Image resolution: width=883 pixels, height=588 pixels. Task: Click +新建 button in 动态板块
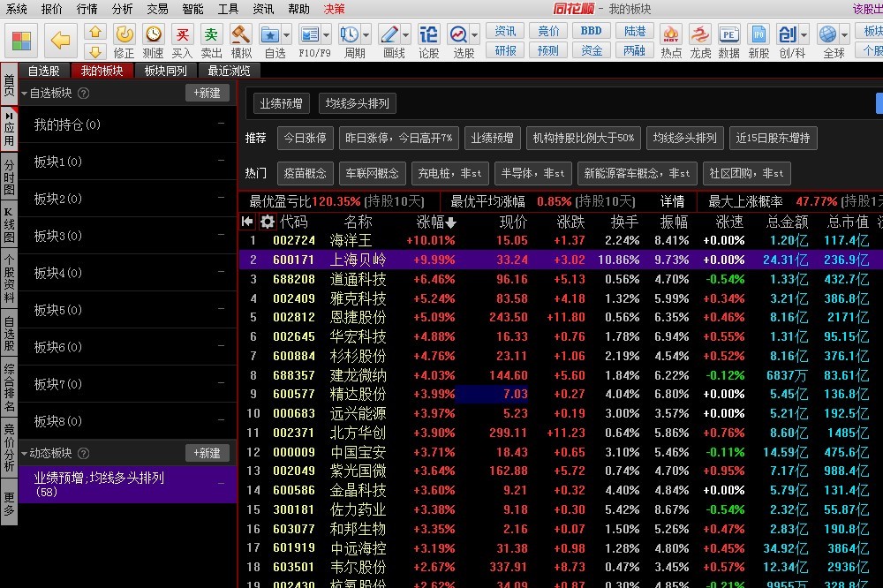[208, 453]
